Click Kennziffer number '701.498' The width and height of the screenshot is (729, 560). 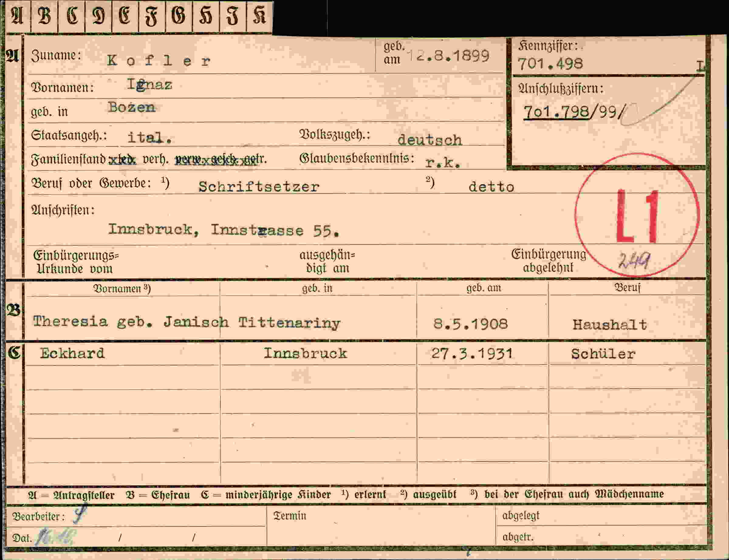pos(550,63)
